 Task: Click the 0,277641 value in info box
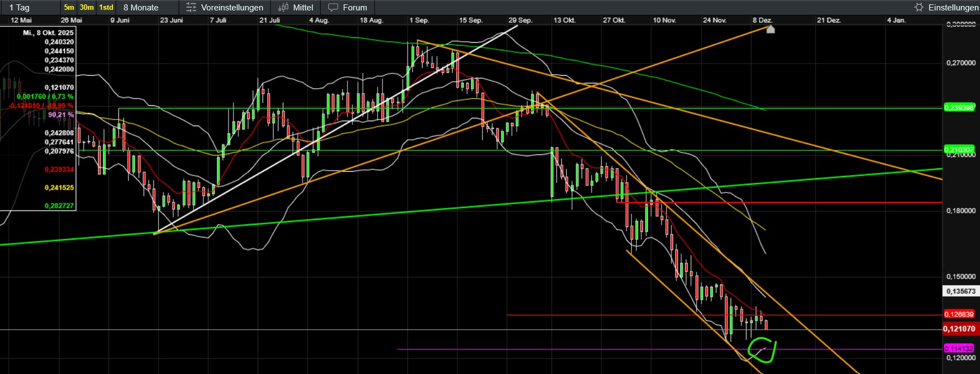point(59,142)
